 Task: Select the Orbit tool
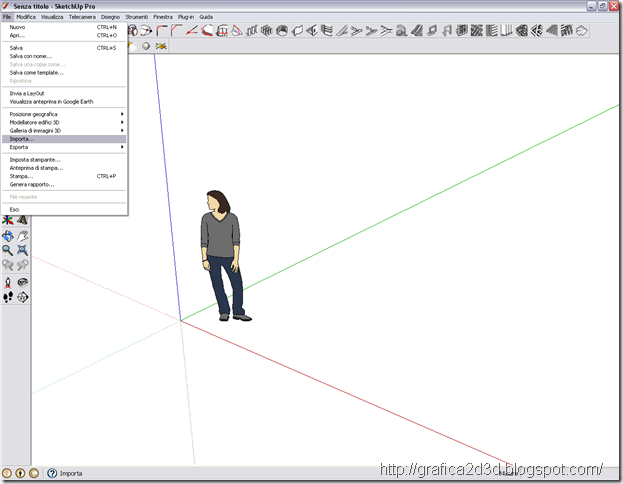point(8,236)
